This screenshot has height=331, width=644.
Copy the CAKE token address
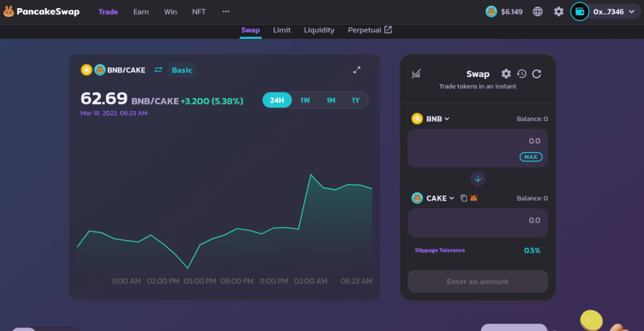pos(464,198)
